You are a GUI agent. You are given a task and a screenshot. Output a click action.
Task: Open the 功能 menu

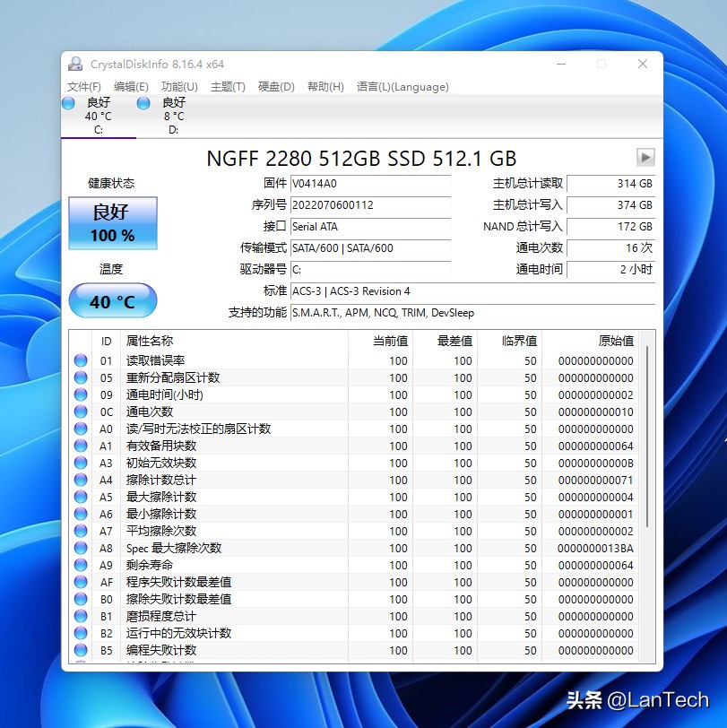pos(178,87)
